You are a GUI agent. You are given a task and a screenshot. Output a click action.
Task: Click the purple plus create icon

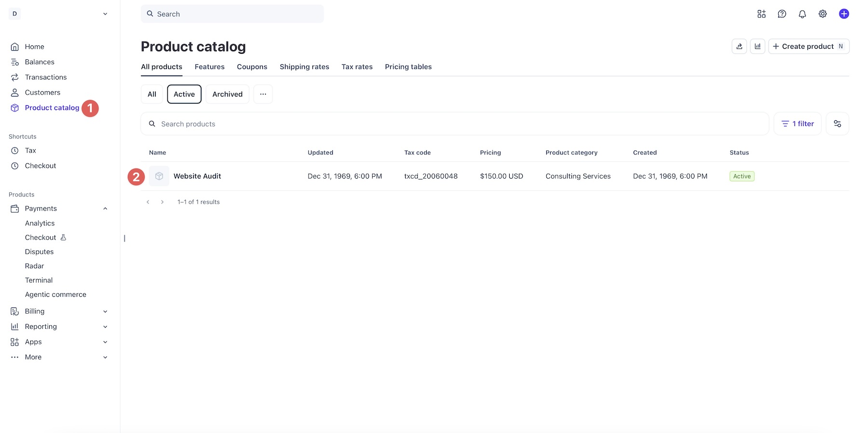pos(844,14)
